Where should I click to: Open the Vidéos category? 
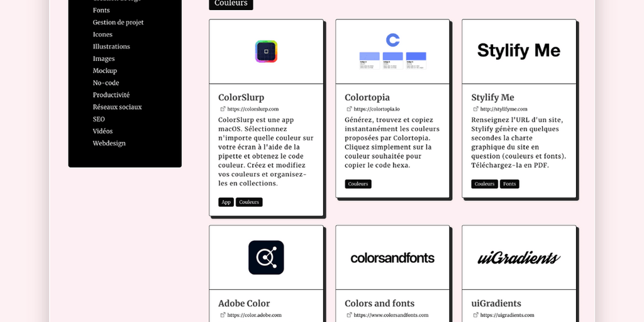(x=103, y=131)
